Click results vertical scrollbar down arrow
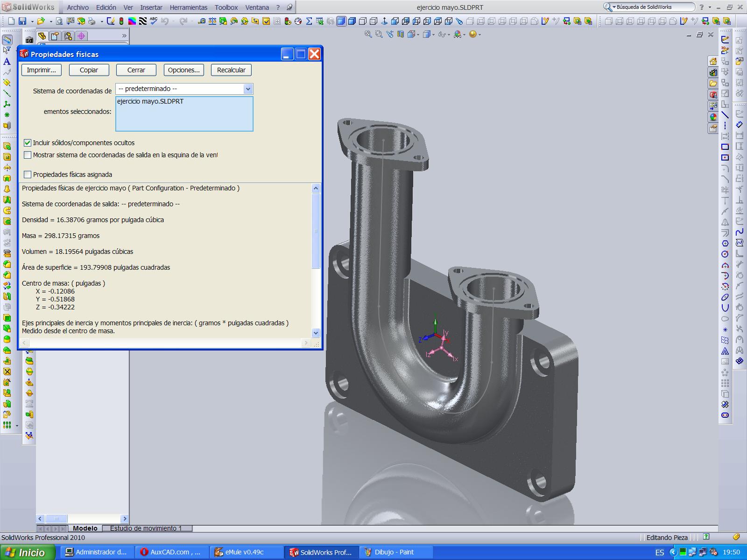Viewport: 747px width, 560px height. pos(316,333)
